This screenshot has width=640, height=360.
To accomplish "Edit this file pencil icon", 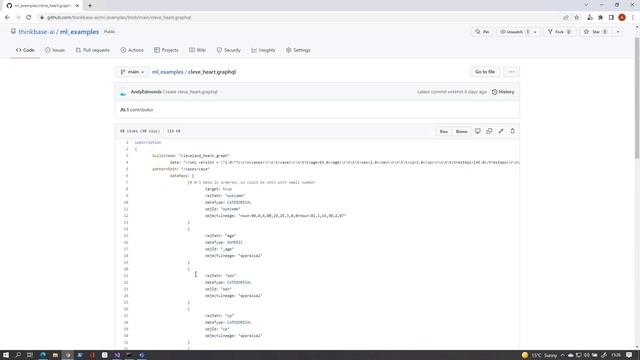I will click(501, 131).
